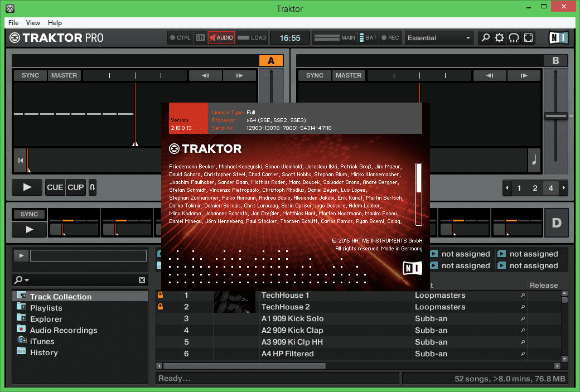Screen dimensions: 580x392
Task: Toggle MASTER on Deck A
Action: 64,75
